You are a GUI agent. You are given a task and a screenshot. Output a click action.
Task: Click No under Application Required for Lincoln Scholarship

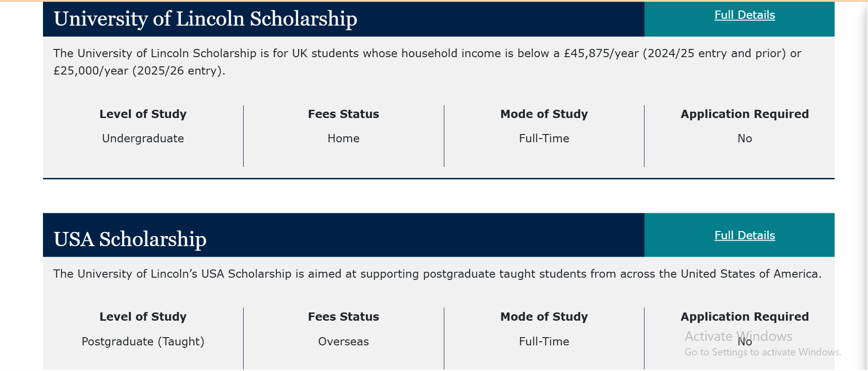point(744,138)
